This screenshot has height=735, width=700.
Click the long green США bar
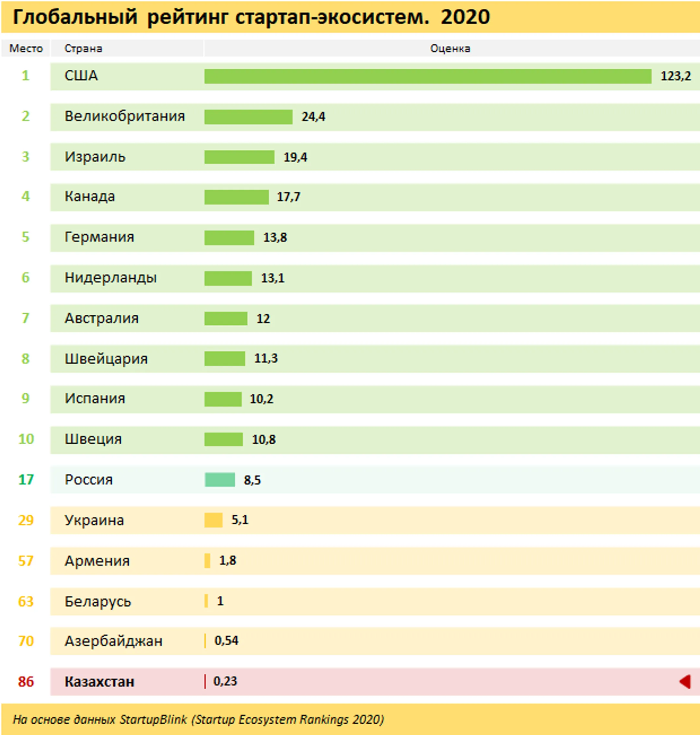(x=427, y=76)
